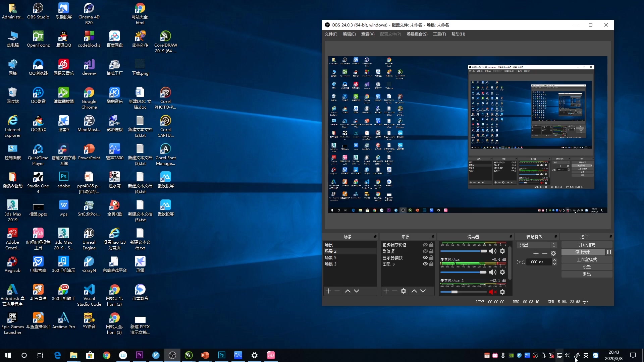
Task: Open transition properties gear in 转场特效
Action: [x=553, y=253]
